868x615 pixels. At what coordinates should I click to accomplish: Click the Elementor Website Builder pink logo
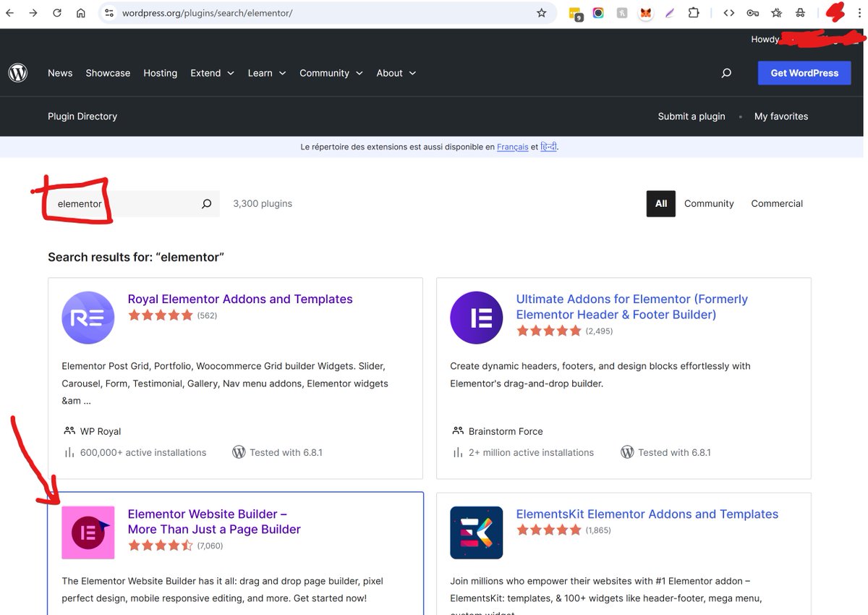88,533
